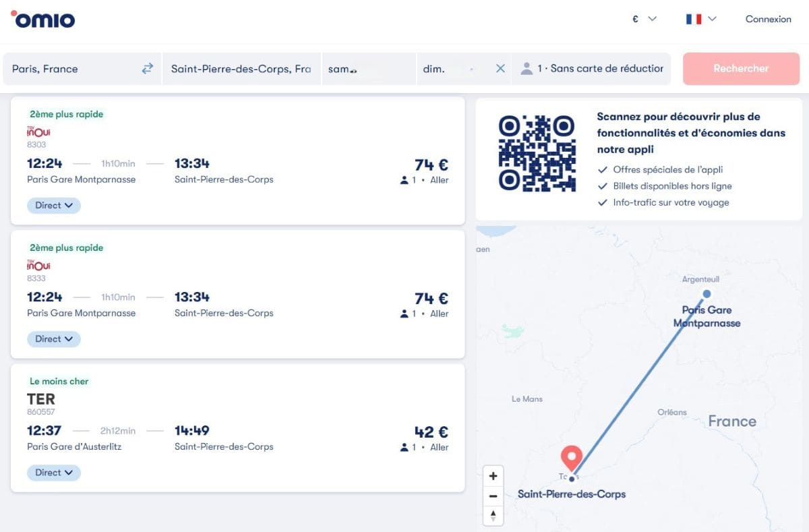Expand Direct details for train 8303
The image size is (809, 532).
[54, 205]
